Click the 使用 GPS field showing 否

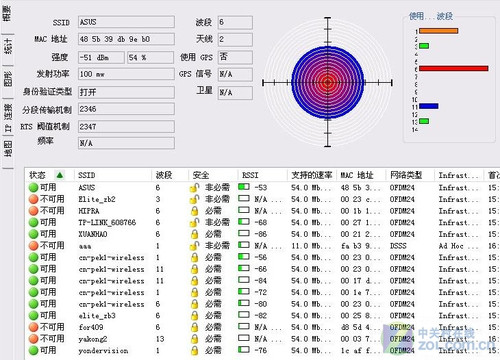click(235, 57)
